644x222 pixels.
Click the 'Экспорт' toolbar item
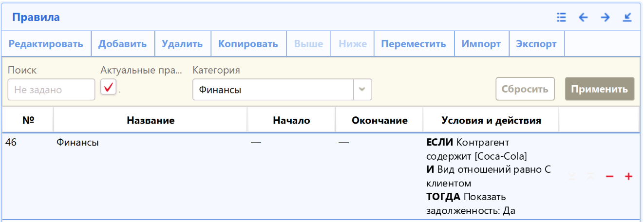pos(536,44)
